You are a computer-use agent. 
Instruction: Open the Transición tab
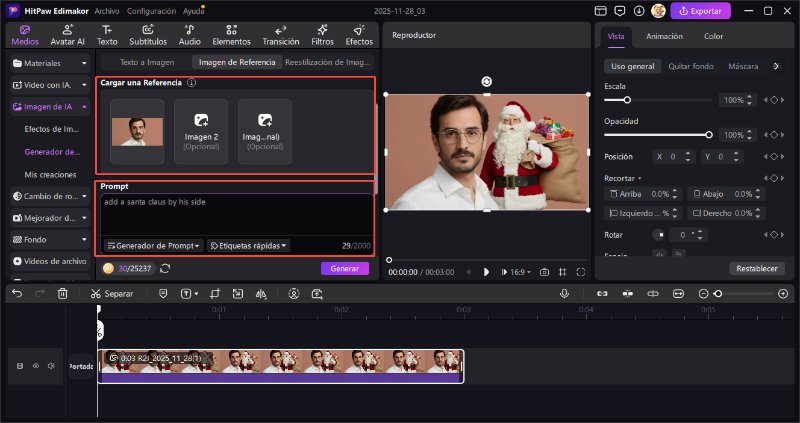point(281,35)
